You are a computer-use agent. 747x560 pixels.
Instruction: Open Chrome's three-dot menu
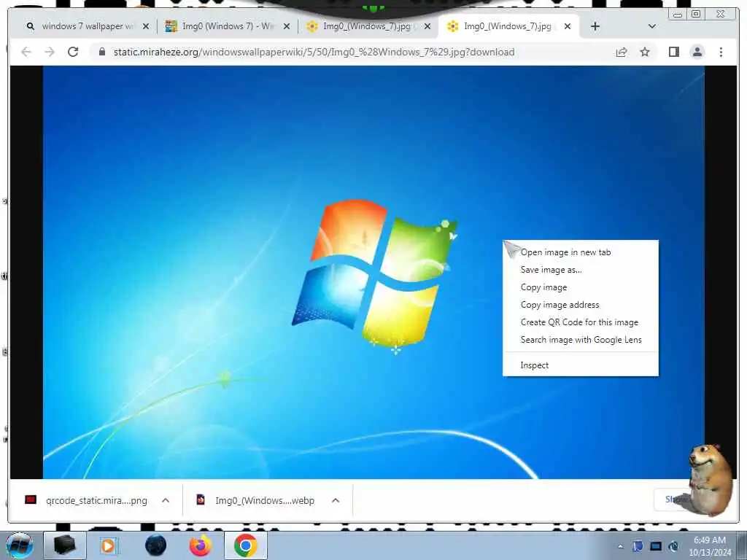coord(721,52)
